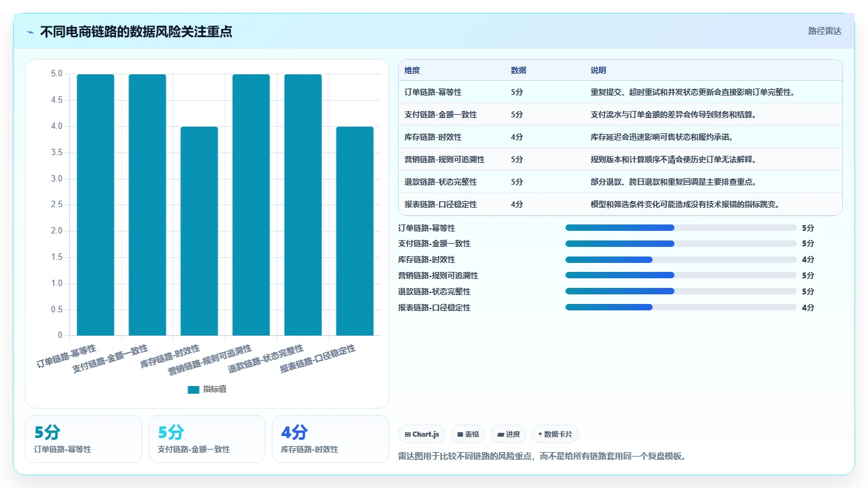Click the 订单链路-幂等性 progress bar
This screenshot has width=868, height=488.
point(681,228)
